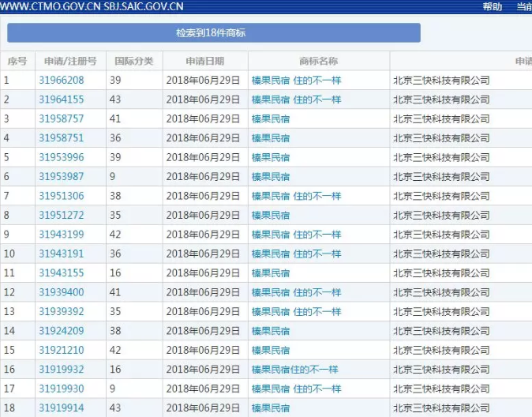Open 榛果民宿 trademark name in row 14
The width and height of the screenshot is (532, 417).
(x=271, y=331)
